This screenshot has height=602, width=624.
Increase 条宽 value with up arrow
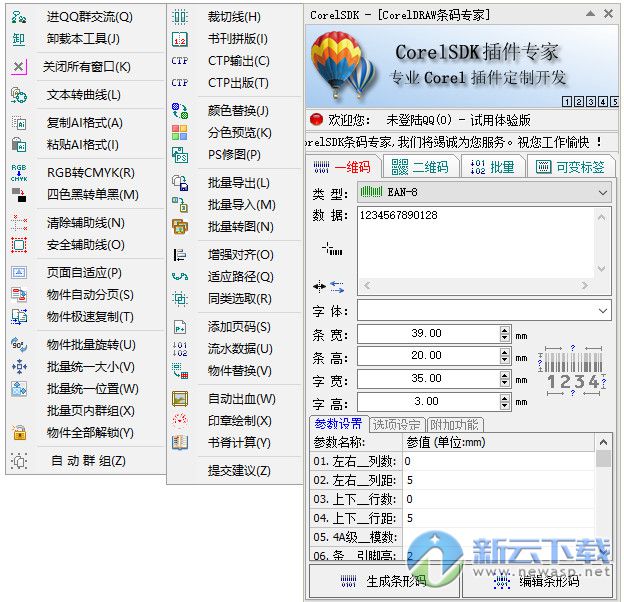tap(505, 330)
